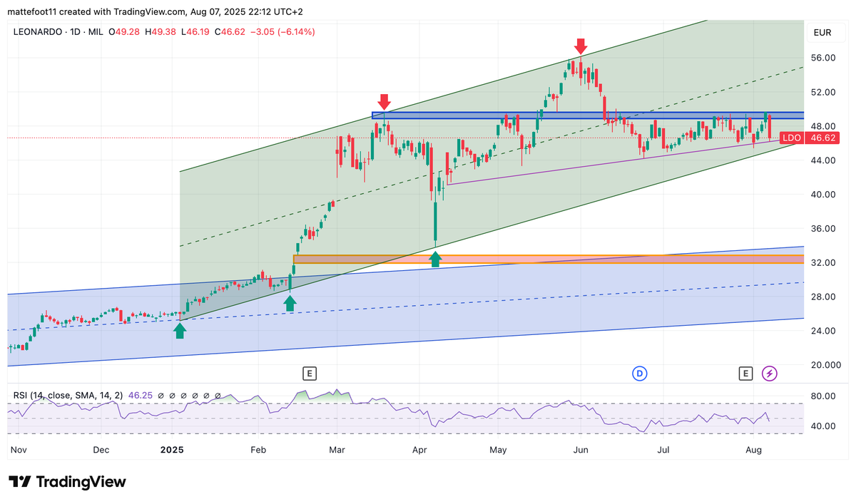This screenshot has height=504, width=856.
Task: Click the low value 46.19
Action: click(199, 32)
